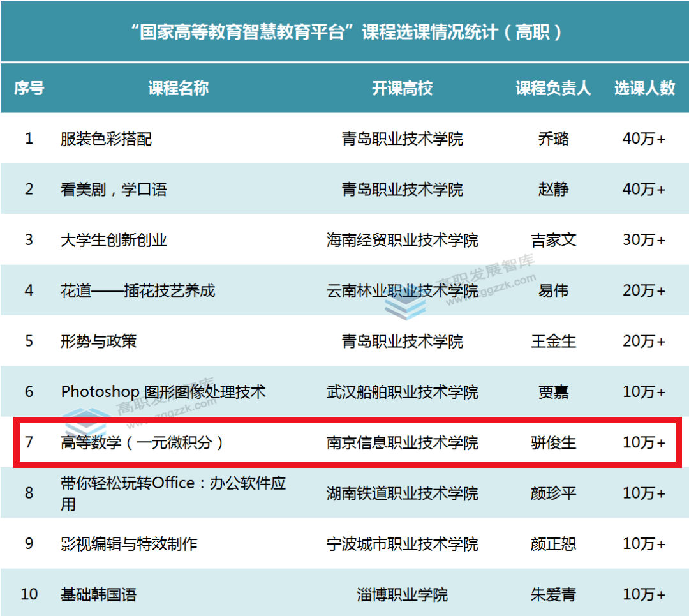This screenshot has width=689, height=616.
Task: Click the 开课高校 column header
Action: [402, 88]
